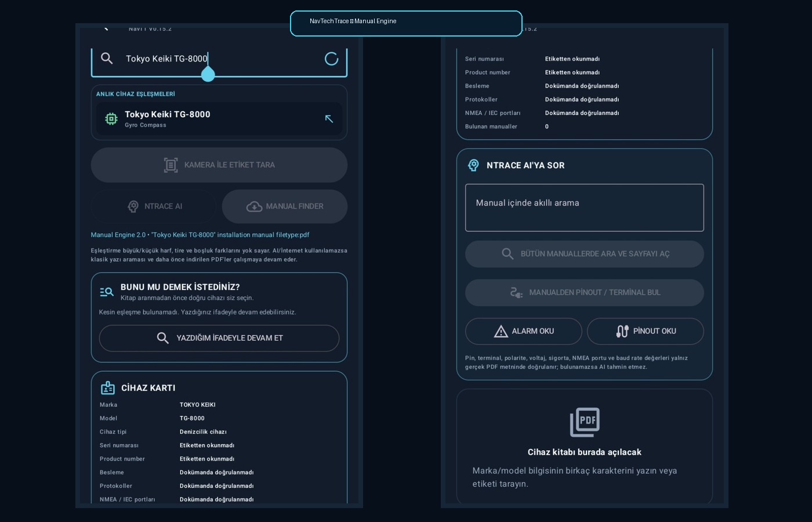Screen dimensions: 812x522
Task: Click the magnifier icon in BÜTÜN MANUALLERDE ARA button
Action: 507,254
